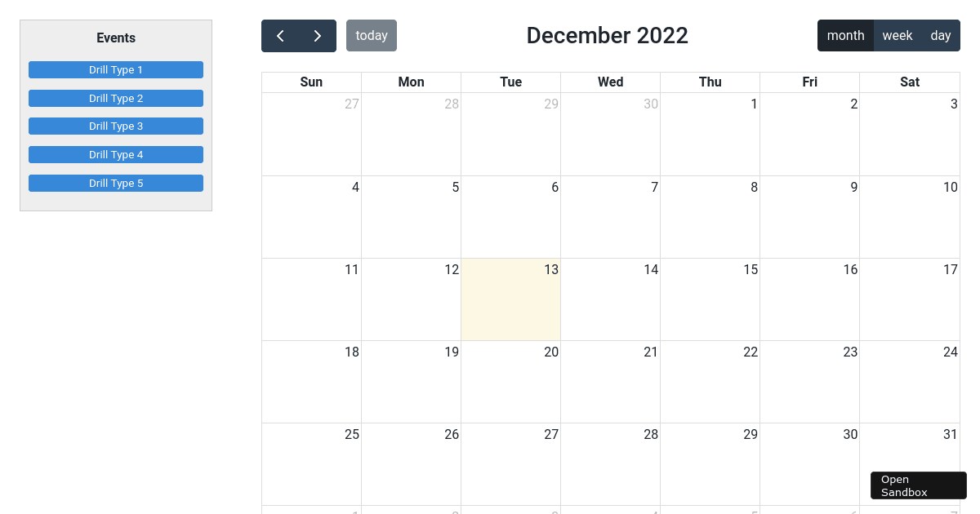The image size is (980, 514).
Task: Select the December 17 cell
Action: [909, 299]
